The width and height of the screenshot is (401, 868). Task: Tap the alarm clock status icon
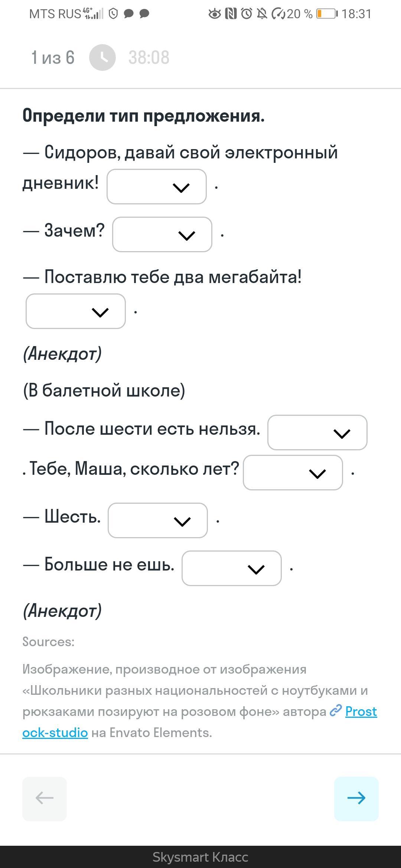pos(247,14)
